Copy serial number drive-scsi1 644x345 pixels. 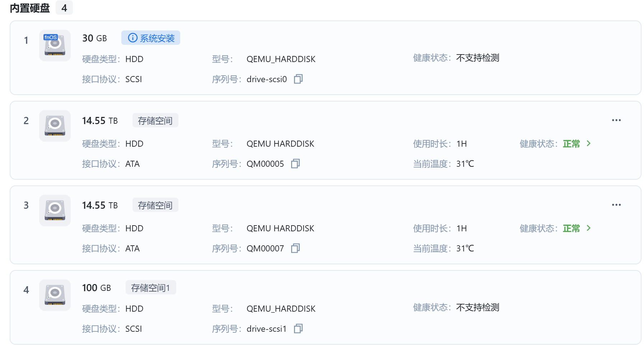point(298,329)
